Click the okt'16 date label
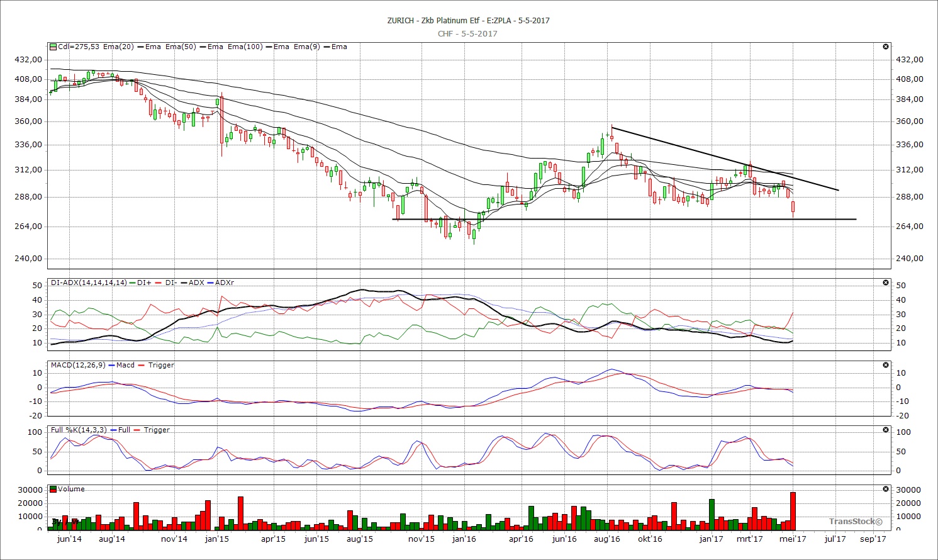 point(650,539)
